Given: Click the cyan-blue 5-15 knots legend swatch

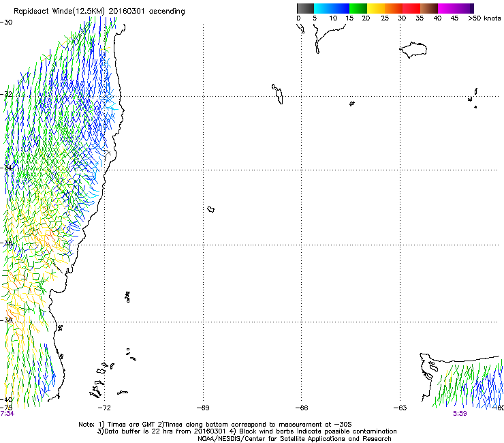Looking at the screenshot, I should (x=332, y=8).
